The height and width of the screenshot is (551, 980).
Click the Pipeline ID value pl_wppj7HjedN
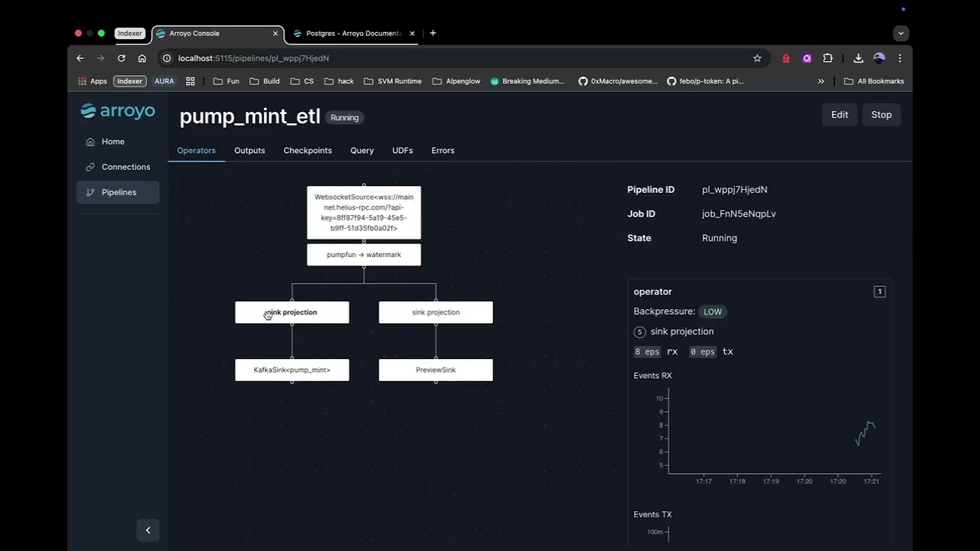tap(734, 190)
